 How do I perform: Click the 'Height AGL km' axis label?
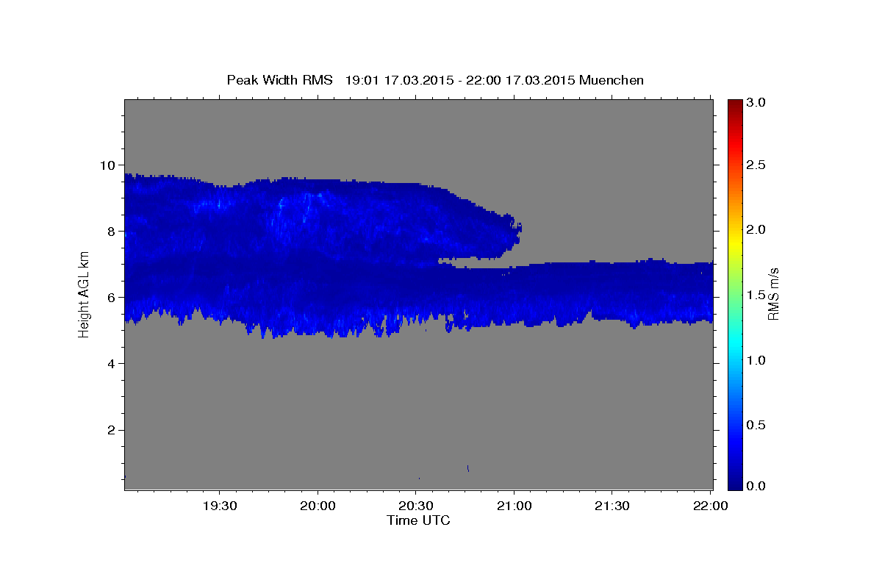point(84,294)
